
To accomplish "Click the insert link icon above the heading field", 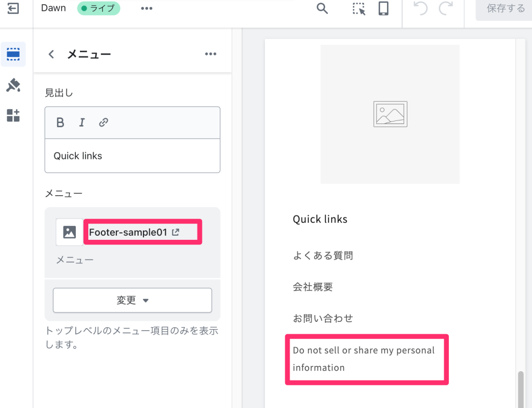I will 103,123.
